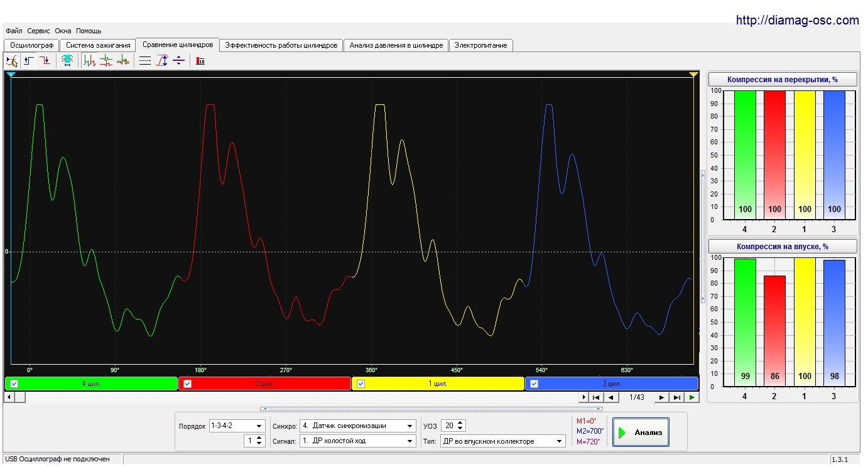Open the Помощь menu
Image resolution: width=868 pixels, height=467 pixels.
[89, 31]
